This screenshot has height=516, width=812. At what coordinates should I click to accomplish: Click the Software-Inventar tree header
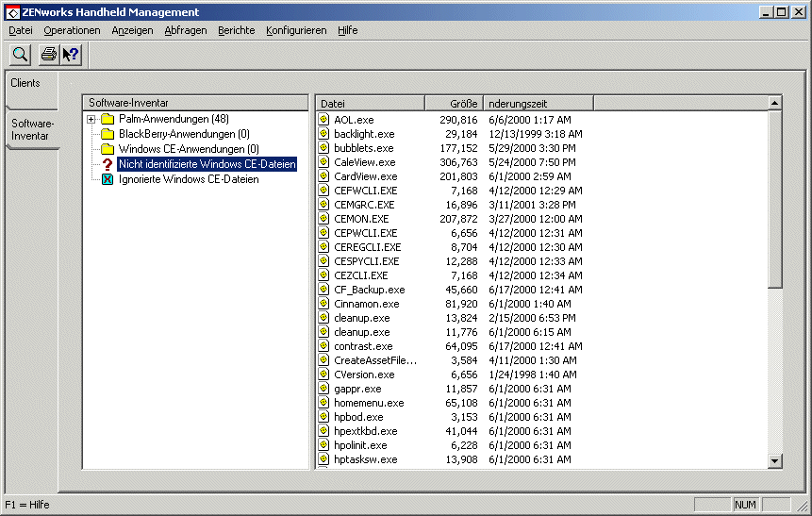click(195, 103)
